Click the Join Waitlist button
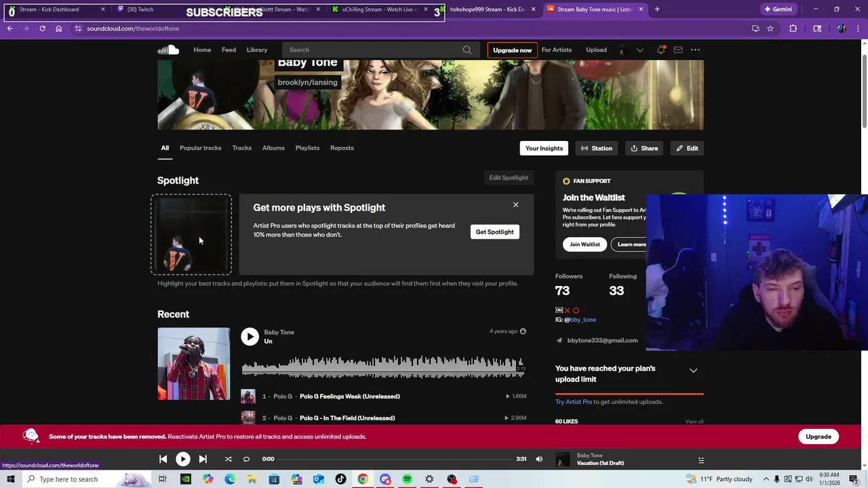The height and width of the screenshot is (488, 868). click(x=585, y=244)
